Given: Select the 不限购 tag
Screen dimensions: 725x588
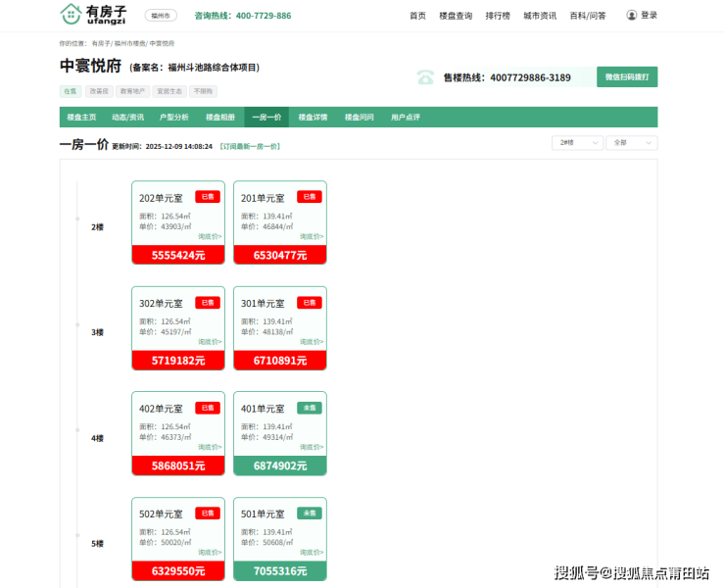Looking at the screenshot, I should (203, 91).
